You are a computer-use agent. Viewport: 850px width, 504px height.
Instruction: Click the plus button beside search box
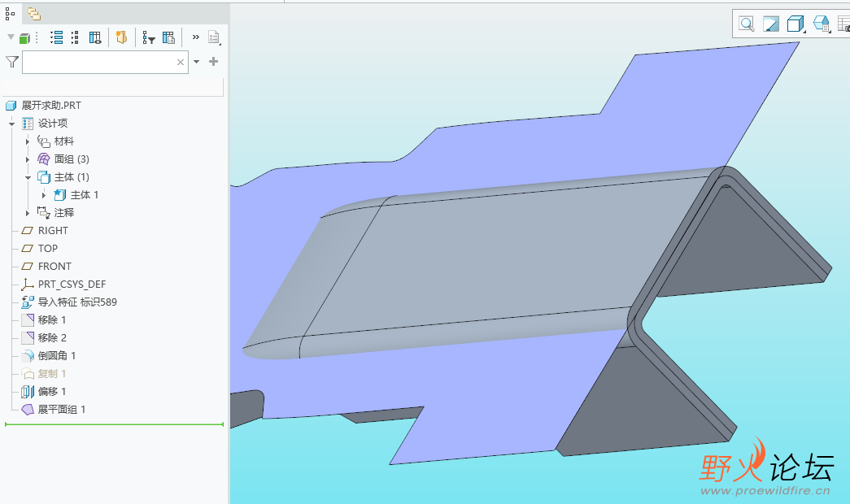click(213, 62)
